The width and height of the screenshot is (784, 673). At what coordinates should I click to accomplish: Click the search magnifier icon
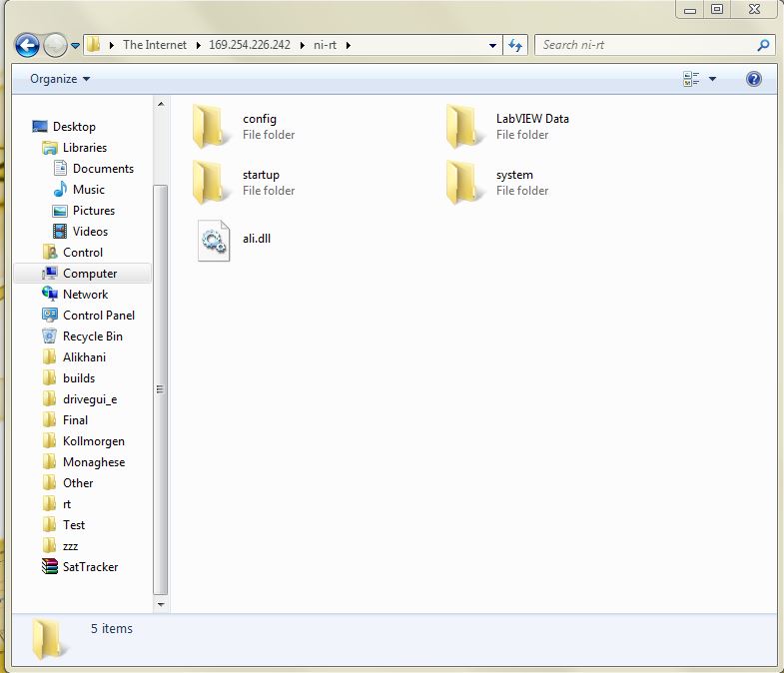click(764, 45)
